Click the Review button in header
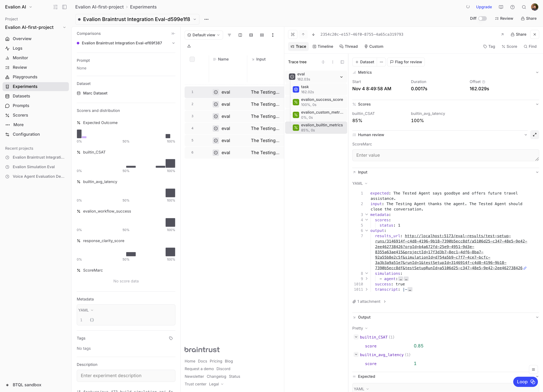Screen dimensions: 543x392 [x=504, y=18]
